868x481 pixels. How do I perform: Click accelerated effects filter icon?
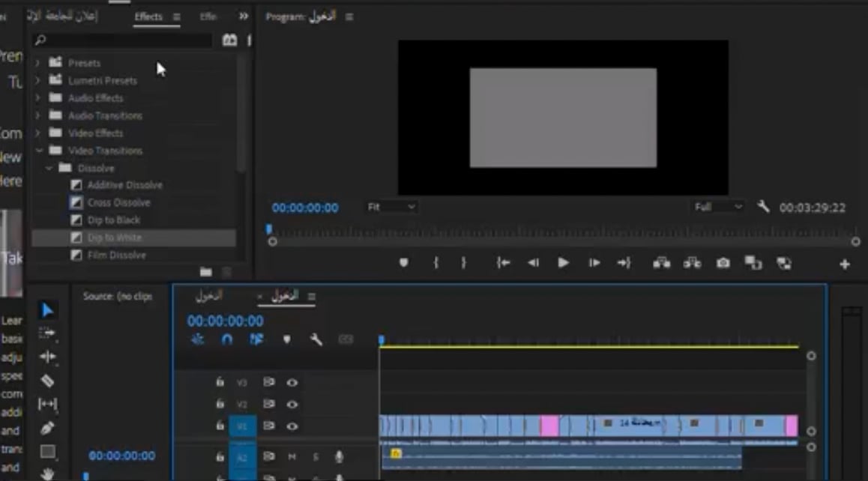pos(229,40)
